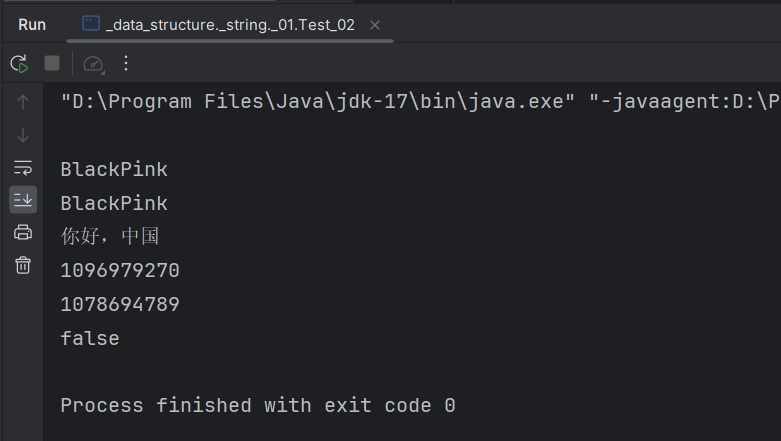Open the profiler run options icon
The height and width of the screenshot is (441, 781).
pos(93,64)
